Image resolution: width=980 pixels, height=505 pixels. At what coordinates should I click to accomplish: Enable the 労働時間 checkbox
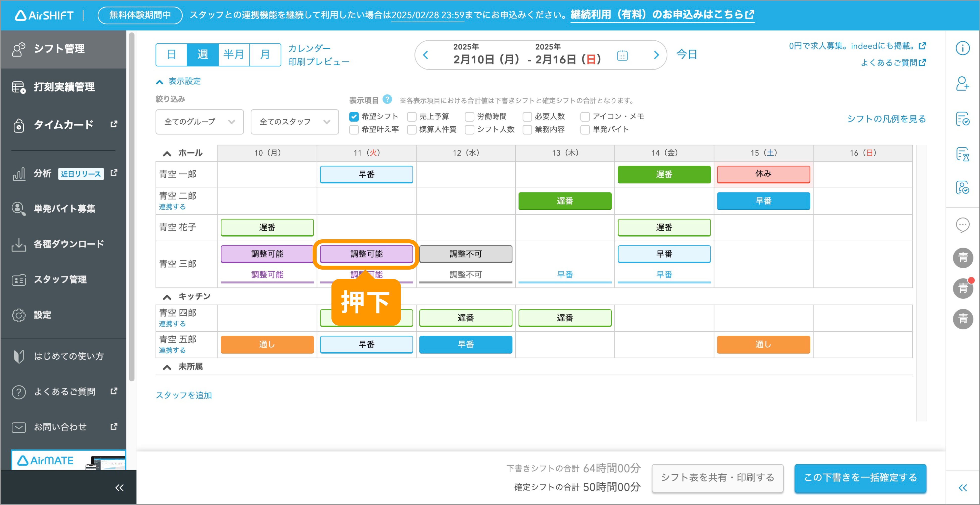tap(469, 116)
